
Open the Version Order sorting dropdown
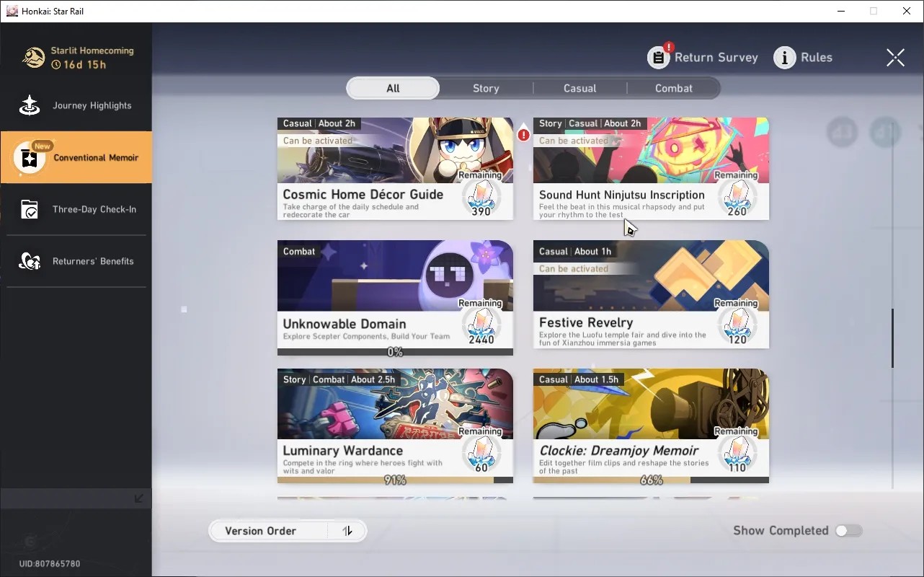point(268,531)
